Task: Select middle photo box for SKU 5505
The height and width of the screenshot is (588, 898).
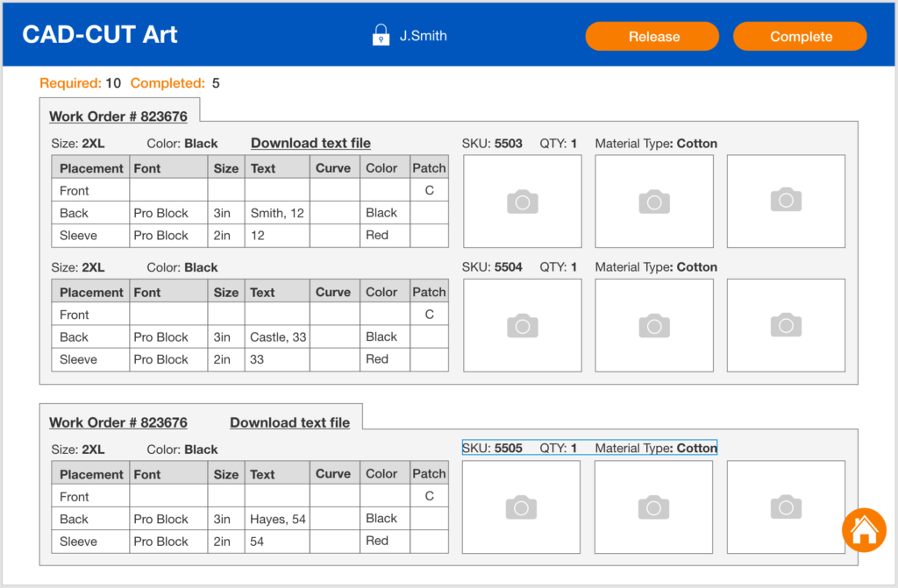Action: click(x=653, y=507)
